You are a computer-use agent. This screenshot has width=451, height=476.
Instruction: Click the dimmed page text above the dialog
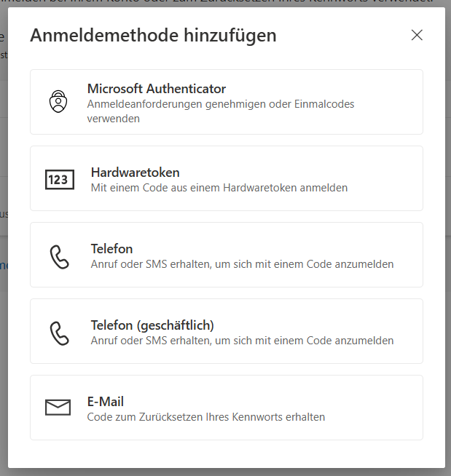(x=219, y=3)
